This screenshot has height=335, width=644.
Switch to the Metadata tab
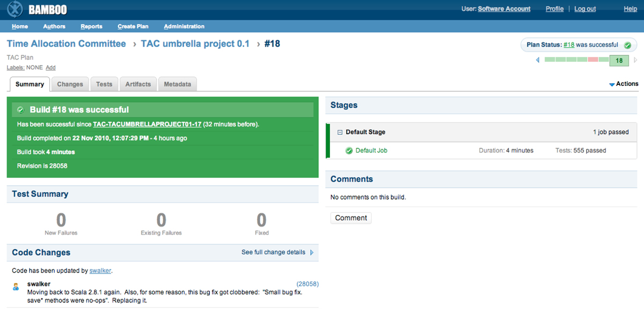point(178,84)
